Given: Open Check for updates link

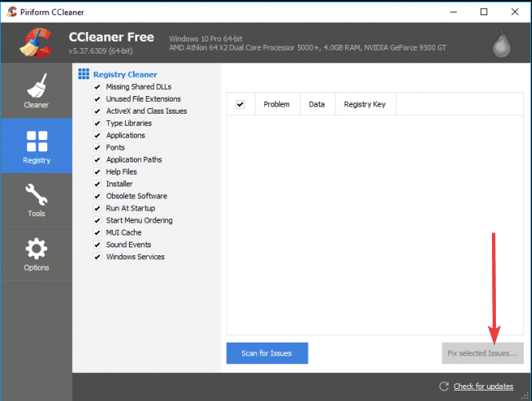Looking at the screenshot, I should (x=483, y=387).
